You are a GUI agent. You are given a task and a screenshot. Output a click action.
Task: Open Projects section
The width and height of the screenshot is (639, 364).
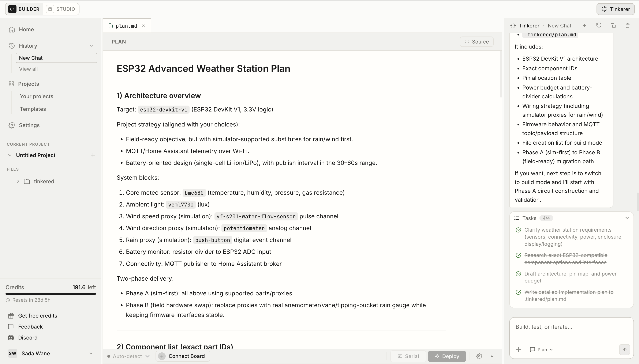(x=28, y=84)
